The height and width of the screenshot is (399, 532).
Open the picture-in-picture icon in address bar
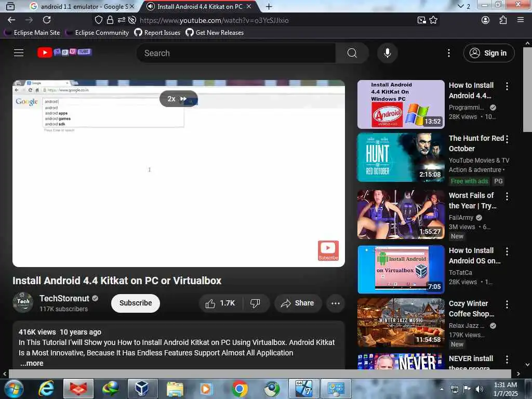coord(421,20)
